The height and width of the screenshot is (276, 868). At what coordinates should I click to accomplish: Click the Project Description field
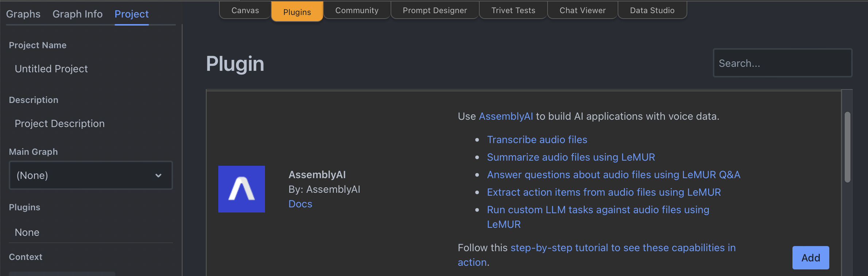click(x=59, y=123)
